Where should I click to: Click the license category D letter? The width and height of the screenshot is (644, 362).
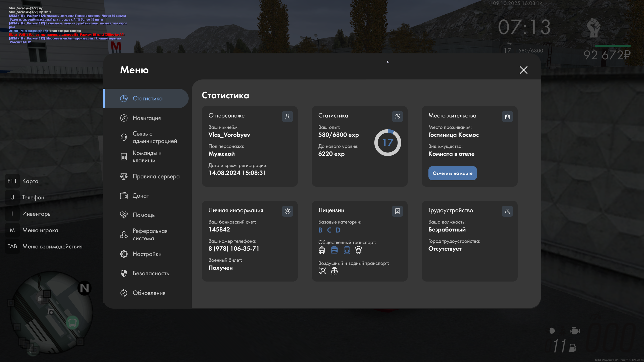point(338,230)
